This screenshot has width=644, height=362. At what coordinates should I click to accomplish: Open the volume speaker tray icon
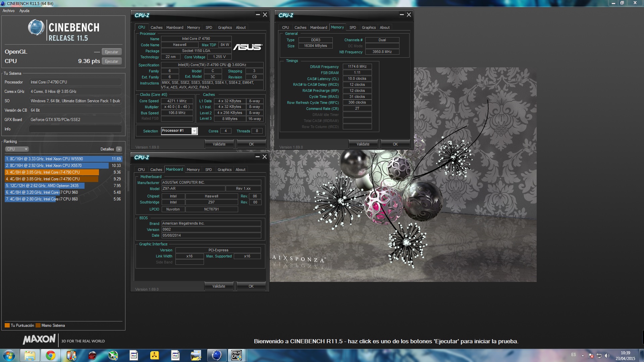(x=607, y=356)
